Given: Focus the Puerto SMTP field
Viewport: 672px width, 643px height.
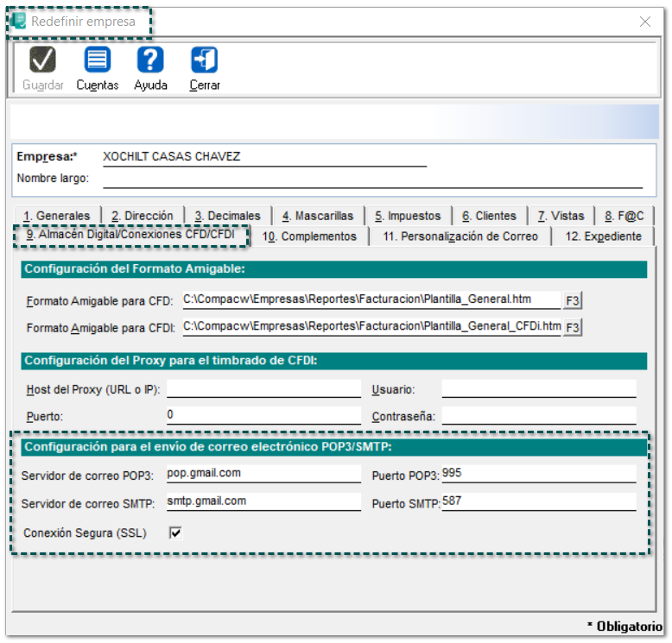Looking at the screenshot, I should click(x=538, y=501).
